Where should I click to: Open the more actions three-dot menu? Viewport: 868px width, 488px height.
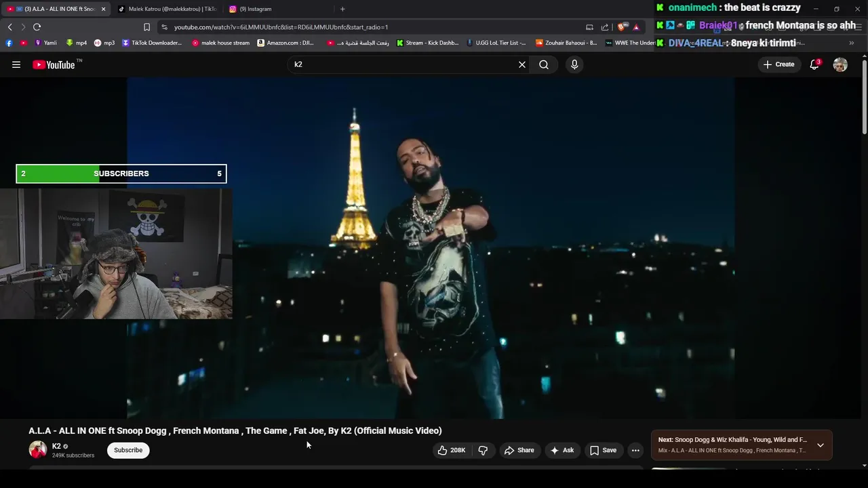(635, 450)
